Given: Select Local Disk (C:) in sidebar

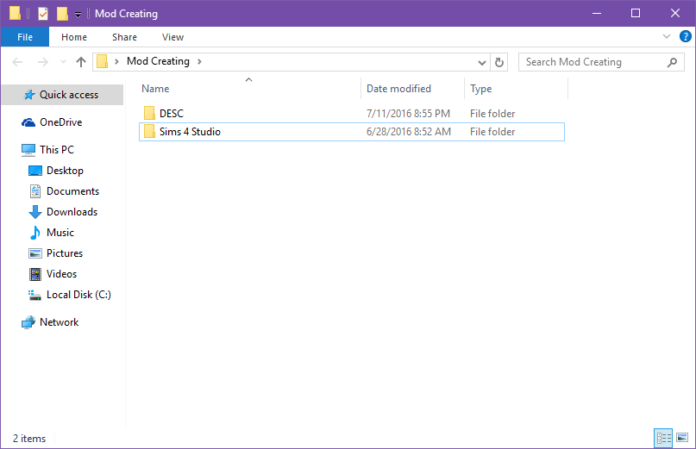Looking at the screenshot, I should click(78, 294).
